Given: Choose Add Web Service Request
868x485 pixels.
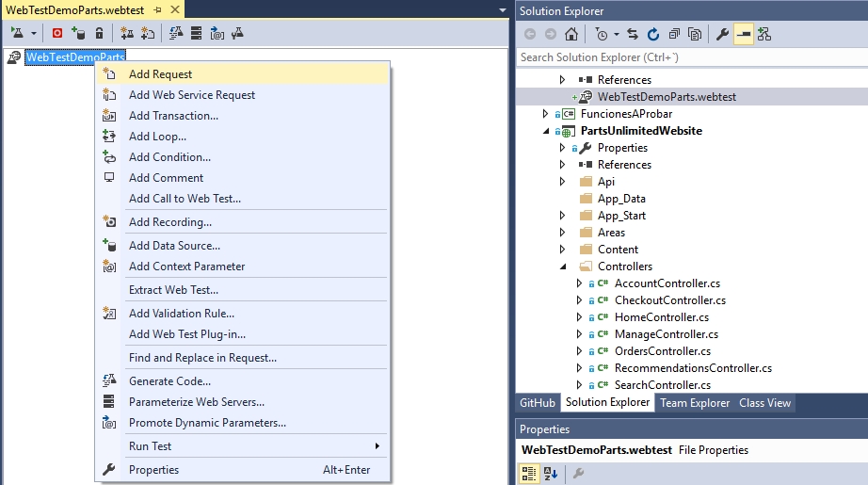Looking at the screenshot, I should pos(243,95).
